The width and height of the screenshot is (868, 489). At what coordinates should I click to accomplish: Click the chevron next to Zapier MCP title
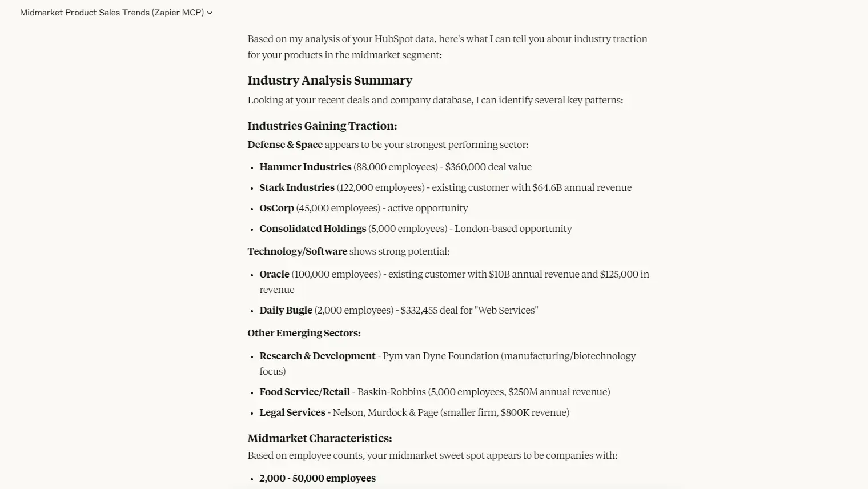click(210, 13)
